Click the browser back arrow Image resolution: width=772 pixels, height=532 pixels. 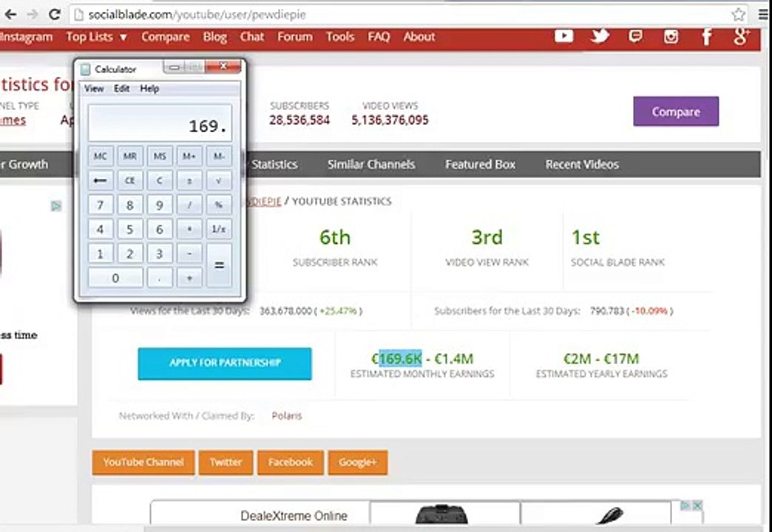coord(10,14)
